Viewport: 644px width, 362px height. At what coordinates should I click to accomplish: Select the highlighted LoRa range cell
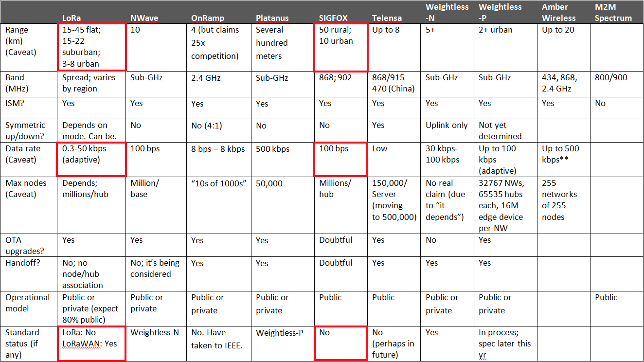pos(91,46)
